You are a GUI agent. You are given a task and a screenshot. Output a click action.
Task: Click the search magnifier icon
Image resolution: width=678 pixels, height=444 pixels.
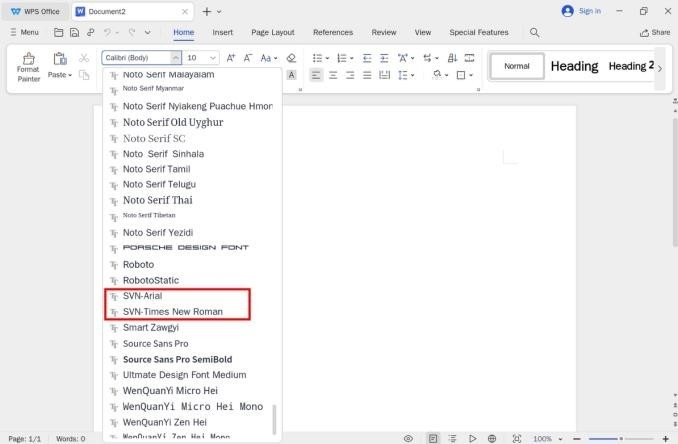534,32
